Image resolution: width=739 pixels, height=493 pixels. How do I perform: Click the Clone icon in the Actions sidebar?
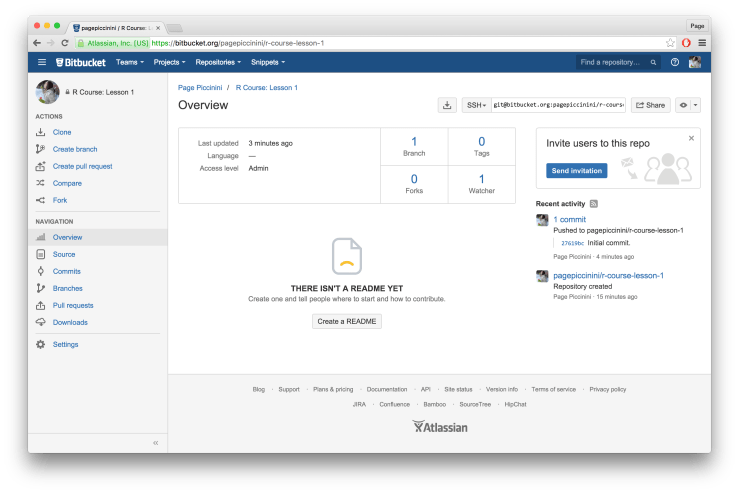(41, 132)
